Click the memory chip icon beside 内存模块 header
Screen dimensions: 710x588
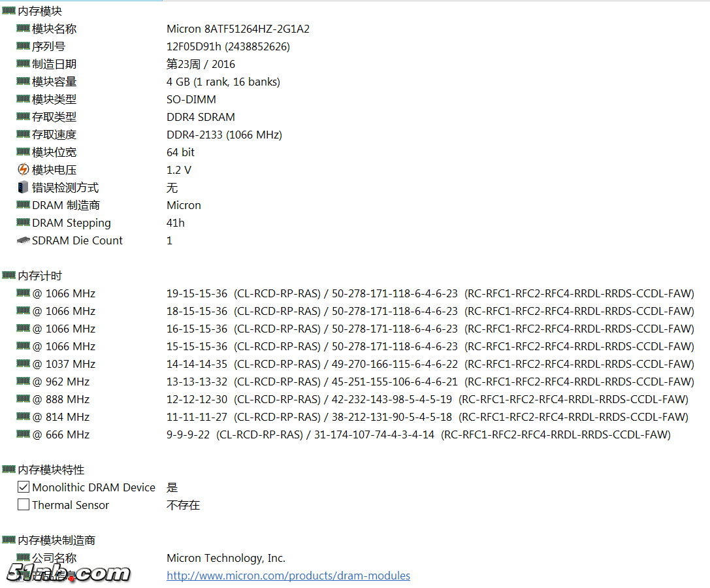(9, 10)
